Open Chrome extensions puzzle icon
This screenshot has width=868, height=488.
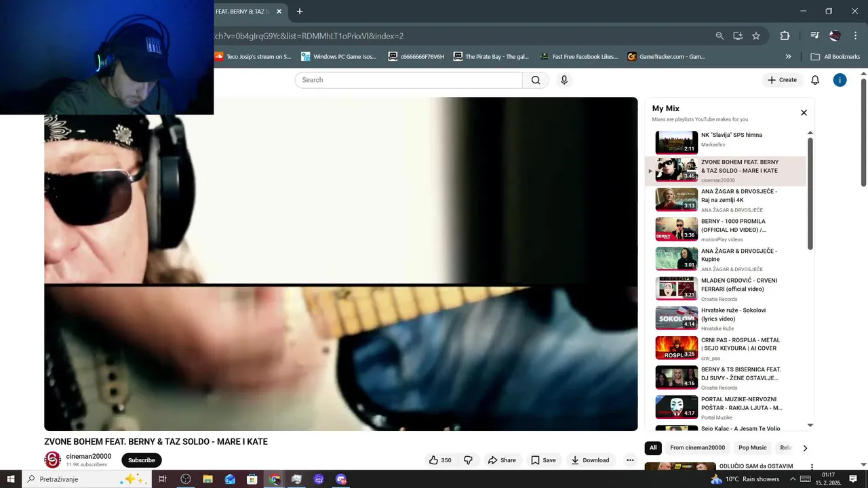click(x=785, y=36)
